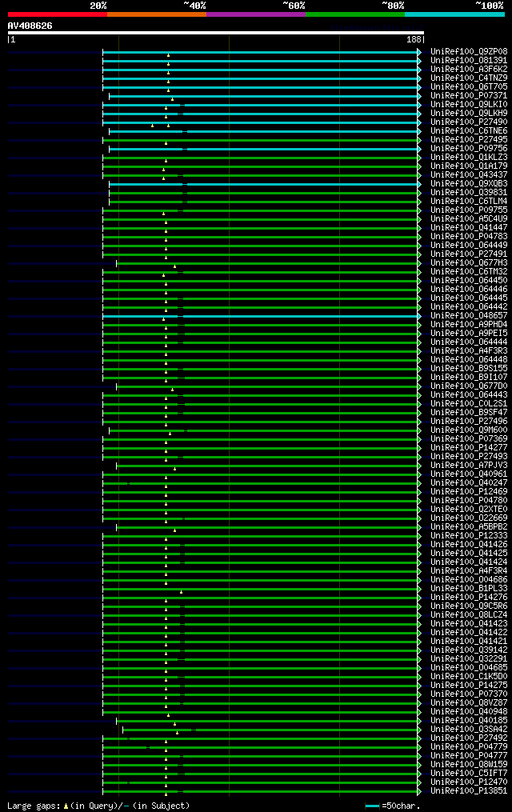Select the UniRef100_A4F3R3 label

click(x=469, y=350)
